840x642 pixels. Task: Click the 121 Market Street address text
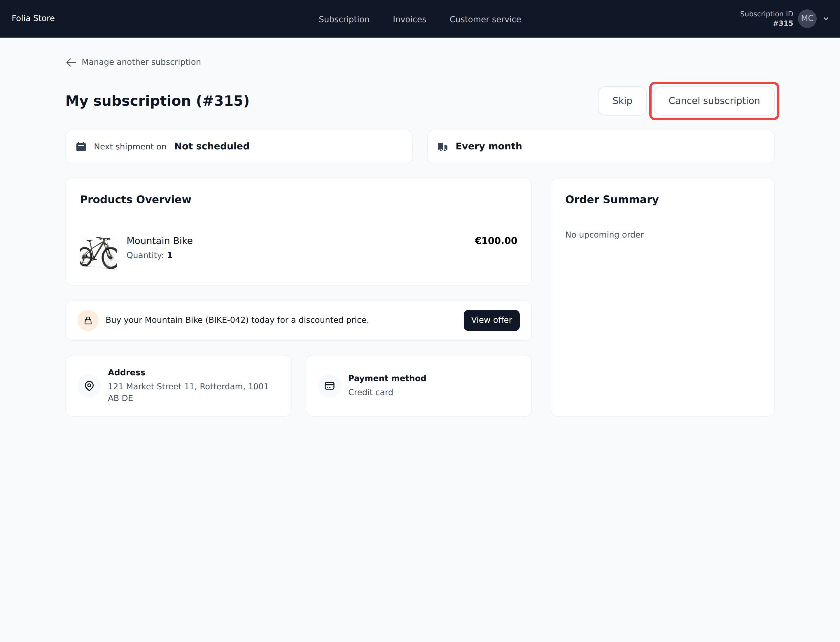188,392
